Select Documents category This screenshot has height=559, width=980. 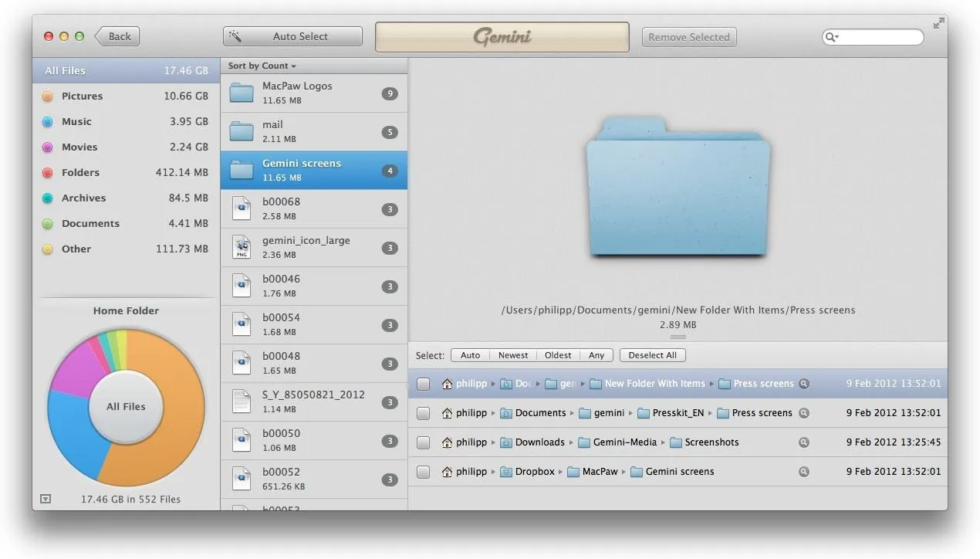point(126,223)
